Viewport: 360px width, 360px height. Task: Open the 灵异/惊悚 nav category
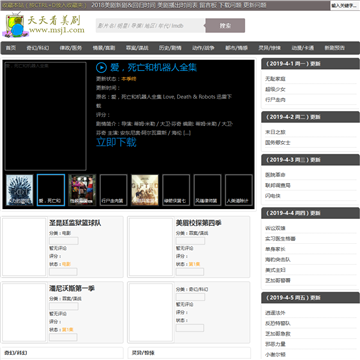pos(269,48)
